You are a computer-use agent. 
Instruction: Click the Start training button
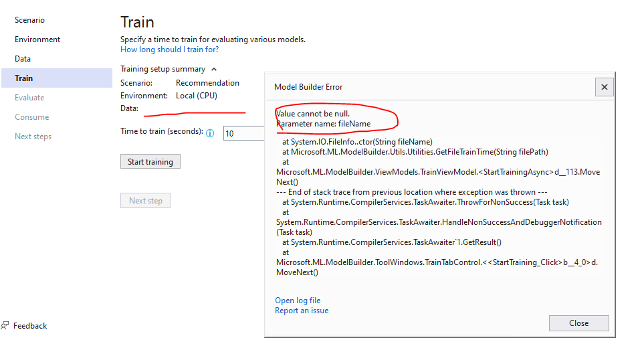pyautogui.click(x=150, y=161)
